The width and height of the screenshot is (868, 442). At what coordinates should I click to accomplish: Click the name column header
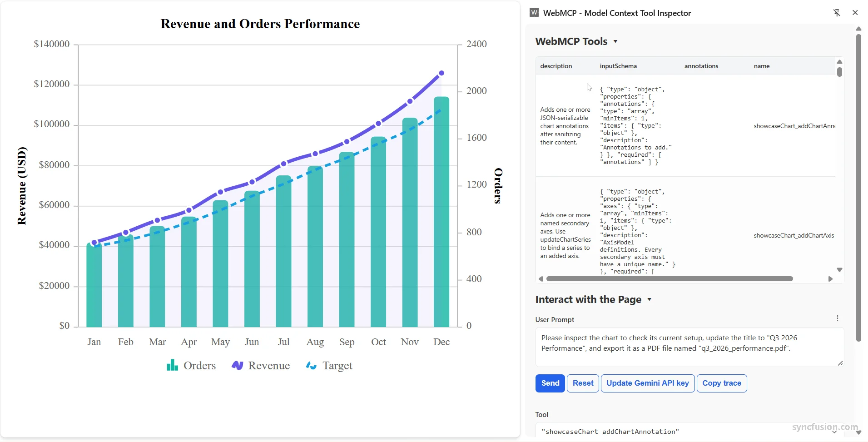coord(762,66)
